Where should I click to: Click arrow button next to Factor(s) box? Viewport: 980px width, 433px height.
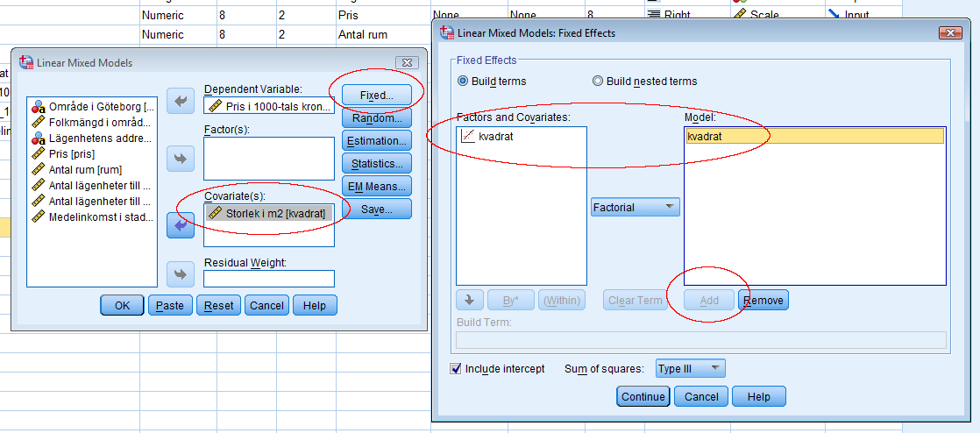(x=180, y=159)
